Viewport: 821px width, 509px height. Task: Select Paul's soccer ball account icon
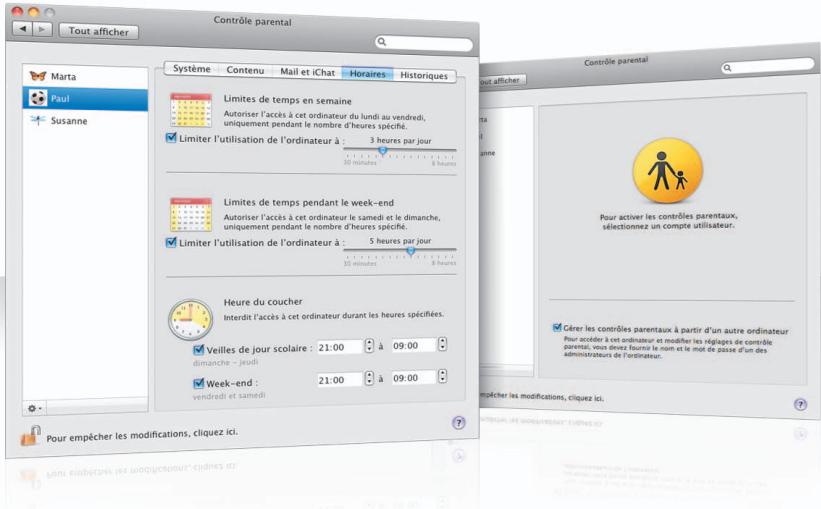(38, 98)
